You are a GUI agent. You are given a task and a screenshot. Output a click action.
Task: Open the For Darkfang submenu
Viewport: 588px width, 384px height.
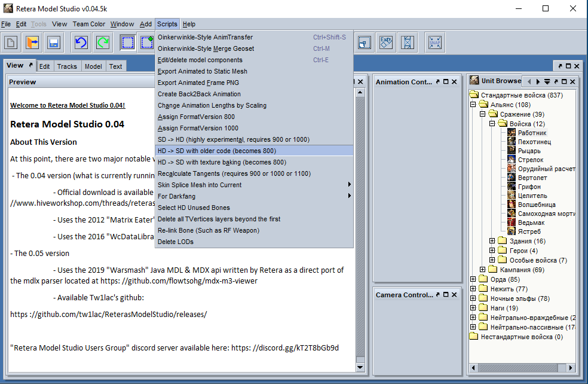(254, 196)
